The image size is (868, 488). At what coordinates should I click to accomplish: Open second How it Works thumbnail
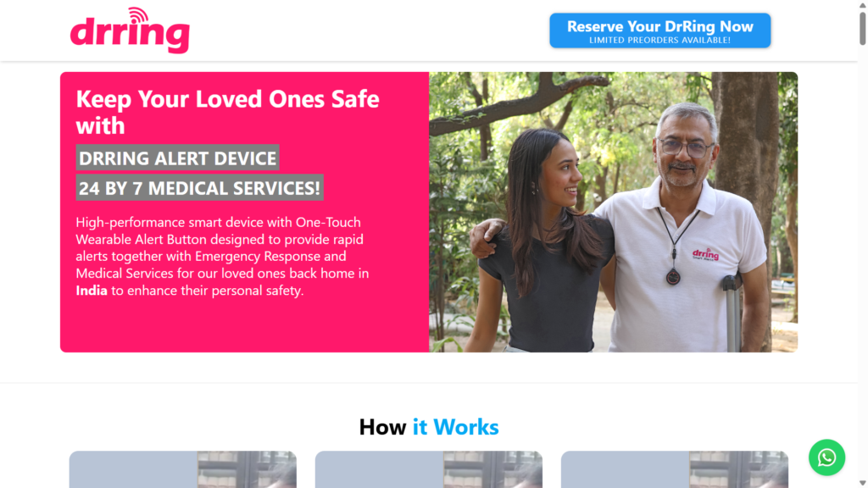click(x=428, y=469)
